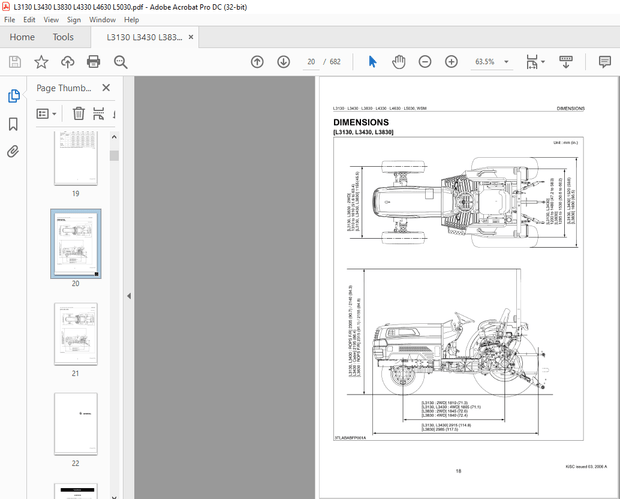This screenshot has height=499, width=620.
Task: Open Attachments paperclip panel
Action: click(13, 151)
